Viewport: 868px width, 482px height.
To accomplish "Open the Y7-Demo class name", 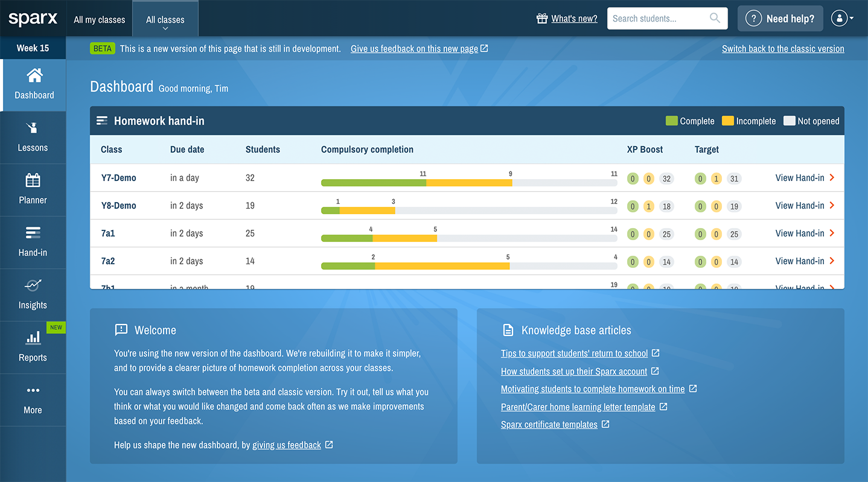I will pos(118,178).
